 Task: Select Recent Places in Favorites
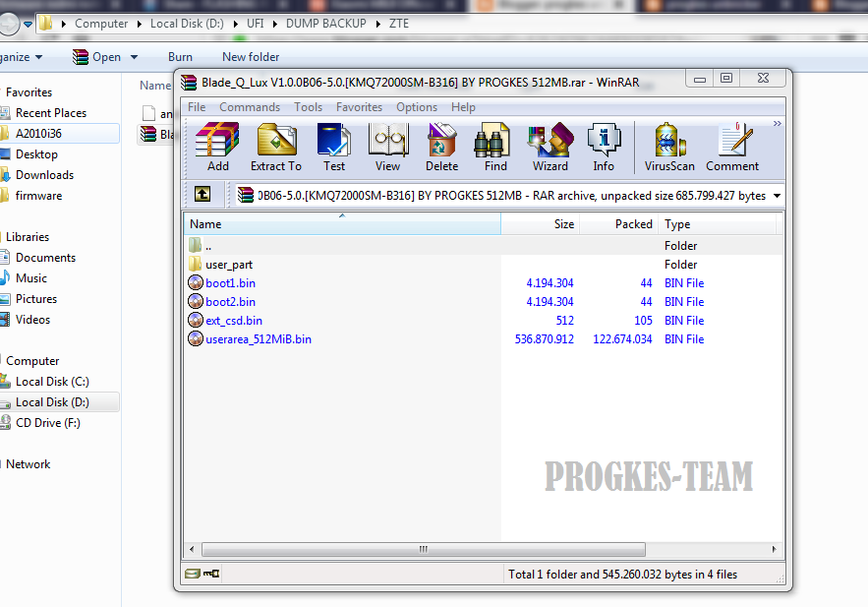(51, 112)
